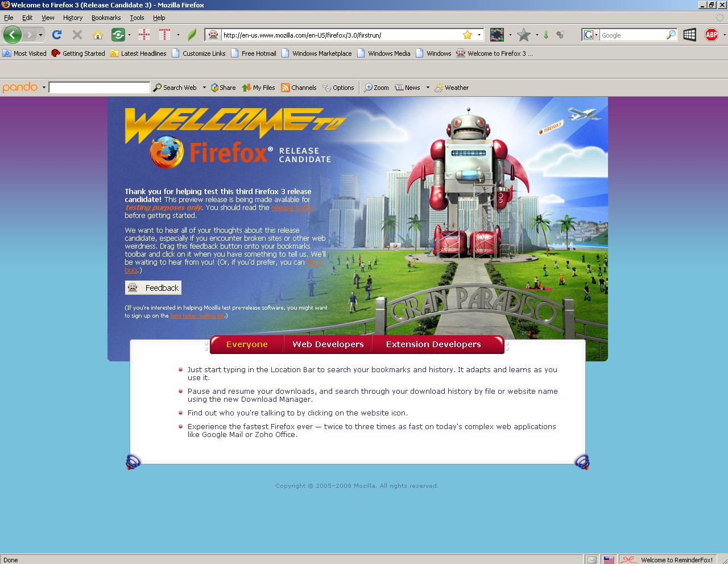Image resolution: width=728 pixels, height=564 pixels.
Task: Click into the Pando toolbar search field
Action: tap(100, 87)
